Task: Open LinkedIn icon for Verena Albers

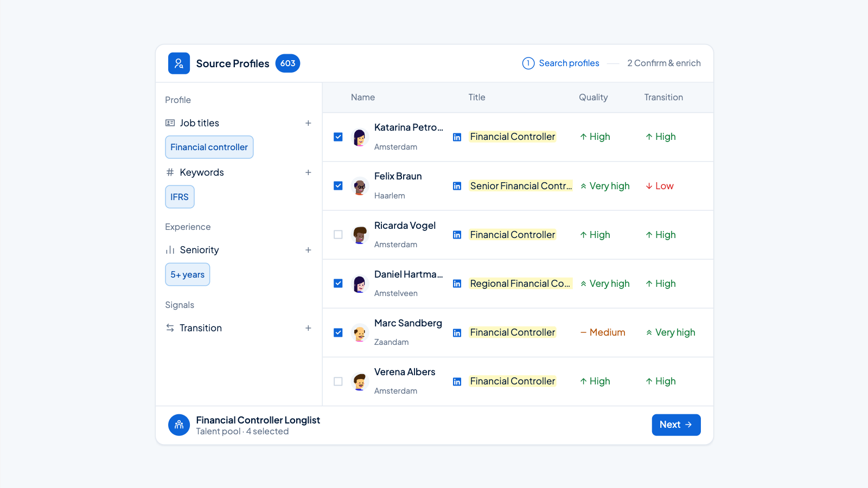Action: (457, 382)
